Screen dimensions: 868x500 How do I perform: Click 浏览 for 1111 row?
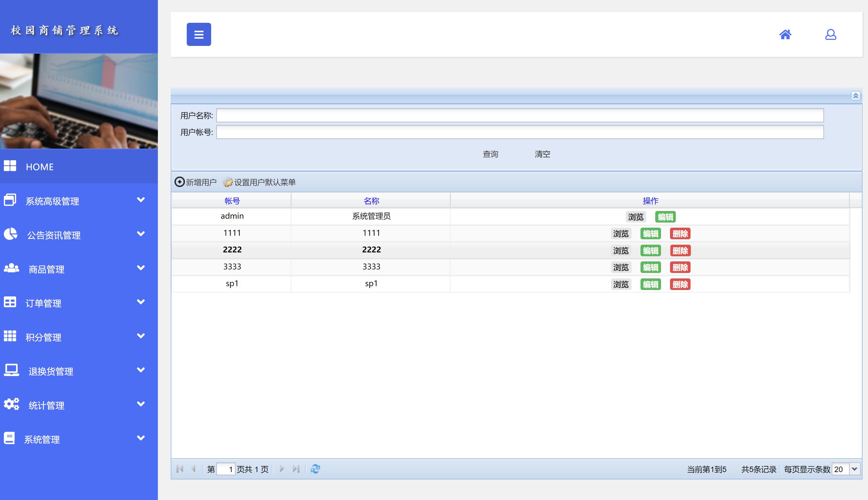(x=621, y=233)
